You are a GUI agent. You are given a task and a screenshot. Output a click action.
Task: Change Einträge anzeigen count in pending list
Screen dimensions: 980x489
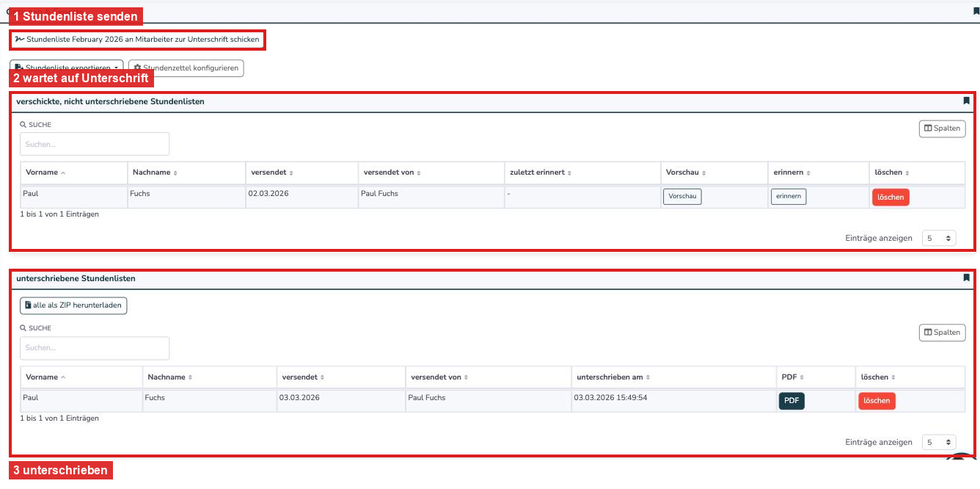point(939,239)
